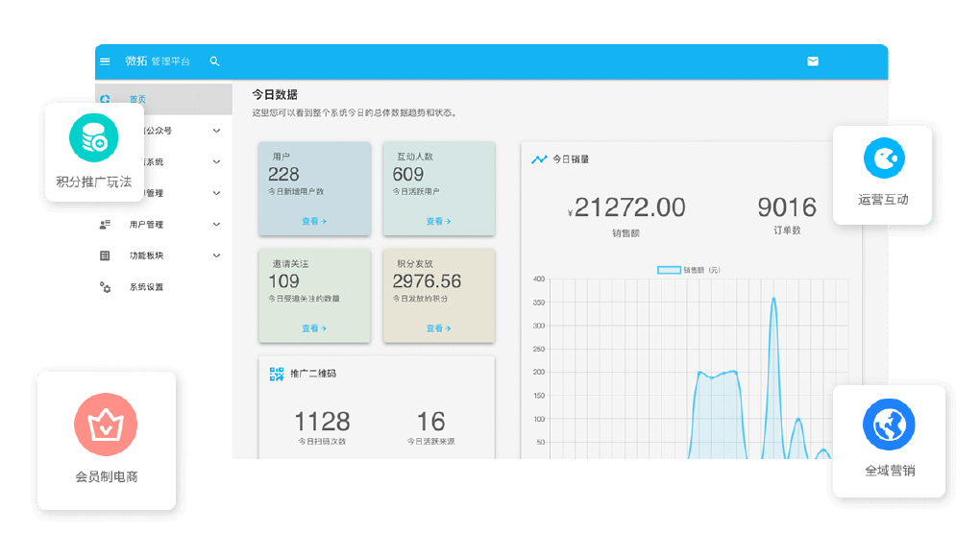Open 查看 link in the 积分发放 card
The image size is (980, 558).
[x=438, y=328]
